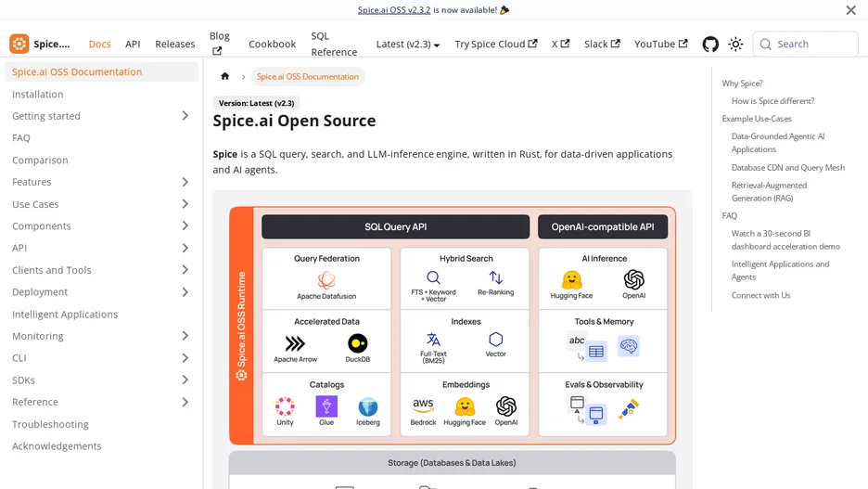868x489 pixels.
Task: Click the Hugging Face icon under Embeddings
Action: (x=465, y=407)
